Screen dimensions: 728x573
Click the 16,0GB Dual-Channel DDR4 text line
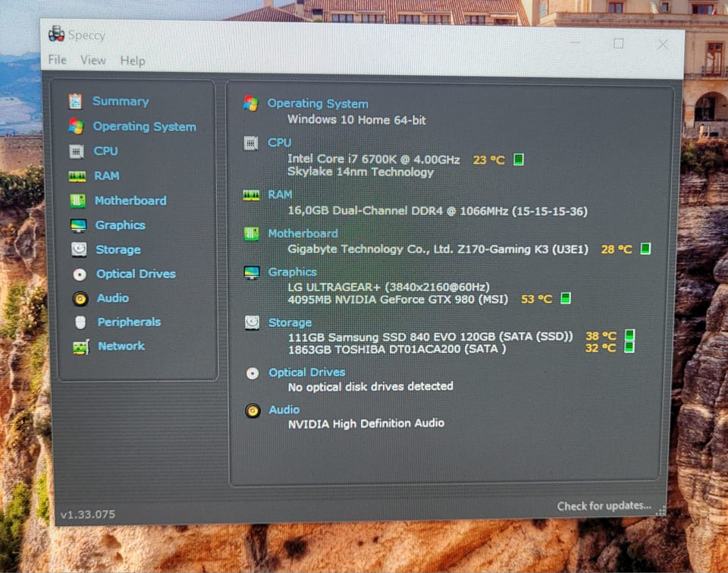point(438,211)
